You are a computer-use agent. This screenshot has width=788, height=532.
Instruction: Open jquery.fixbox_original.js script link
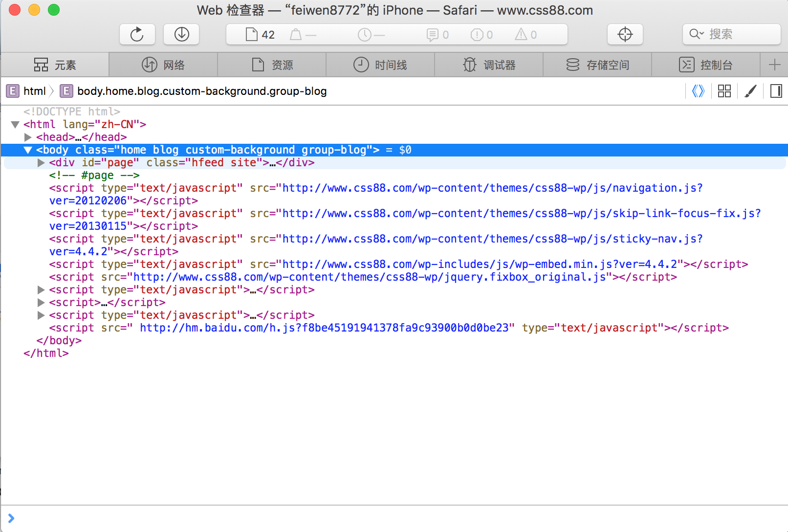[370, 277]
